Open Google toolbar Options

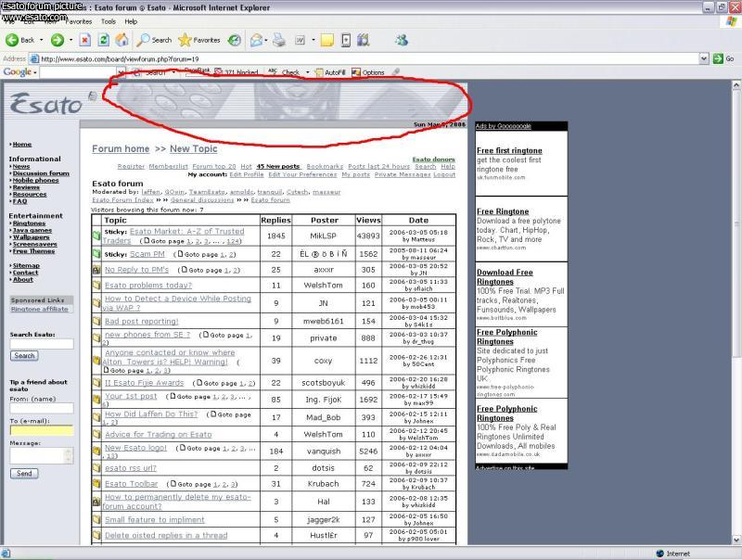(368, 72)
